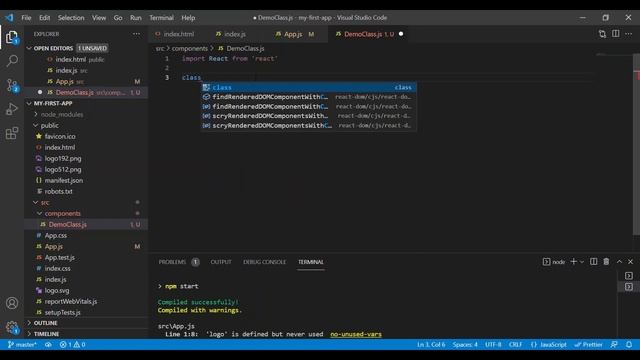Collapse the MY-FIRST-APP folder section

click(x=29, y=103)
